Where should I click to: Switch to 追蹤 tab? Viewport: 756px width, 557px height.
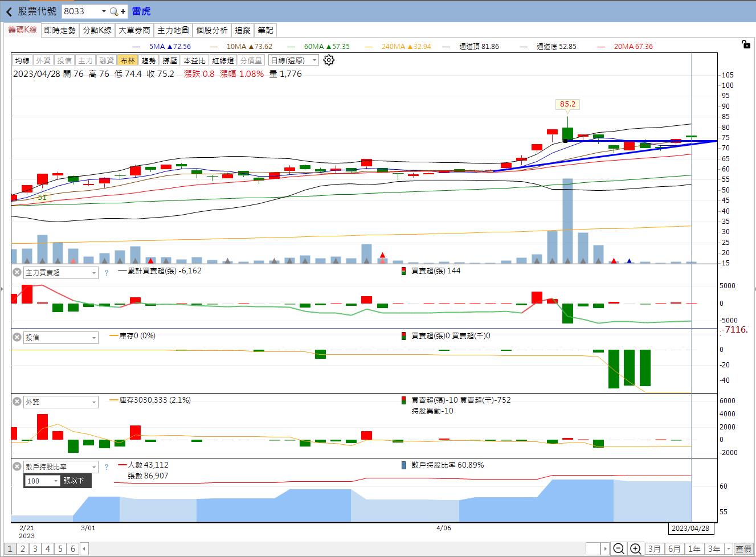(243, 30)
